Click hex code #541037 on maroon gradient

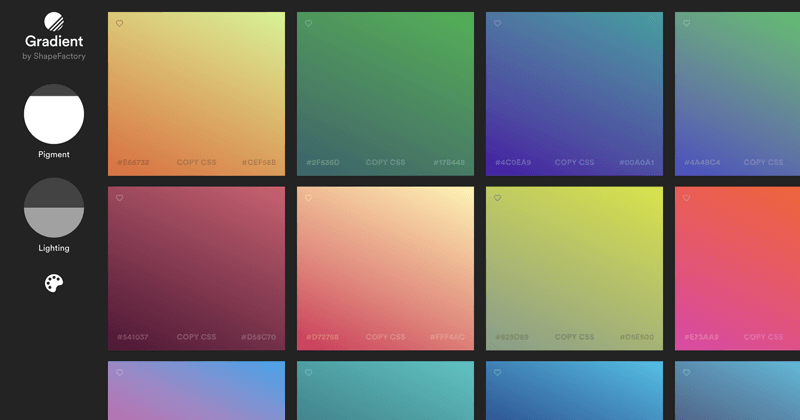click(x=133, y=337)
